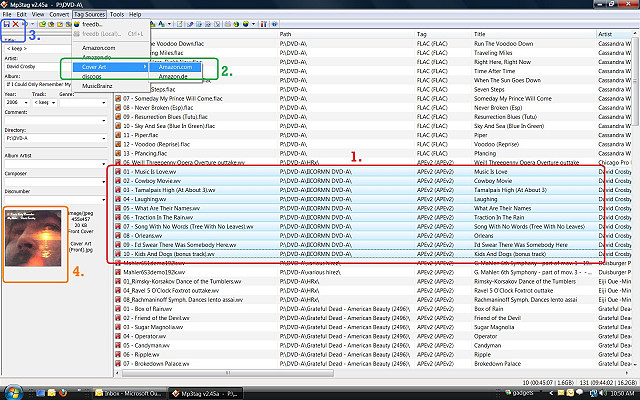Open the Convert menu

point(59,14)
